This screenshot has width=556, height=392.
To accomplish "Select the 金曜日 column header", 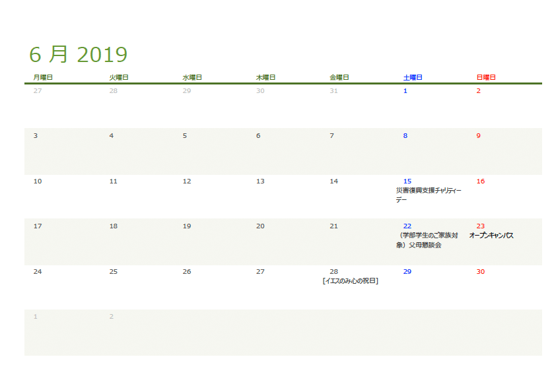I will click(339, 77).
